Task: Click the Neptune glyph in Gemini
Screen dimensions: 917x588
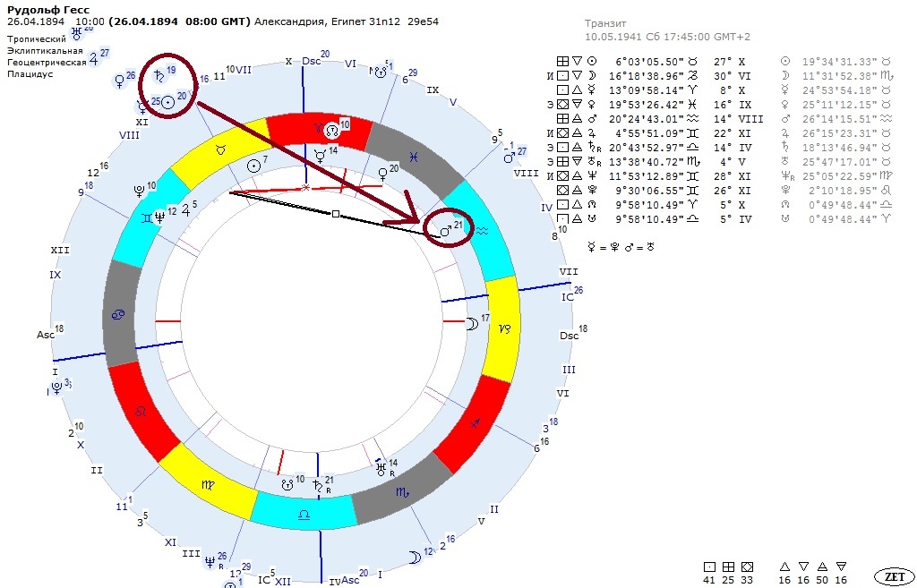Action: [x=159, y=217]
